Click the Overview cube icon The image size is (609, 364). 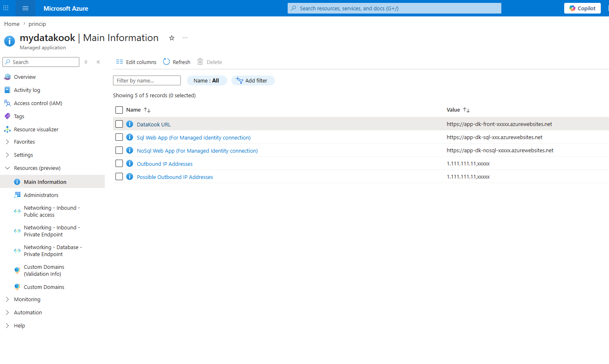click(7, 77)
